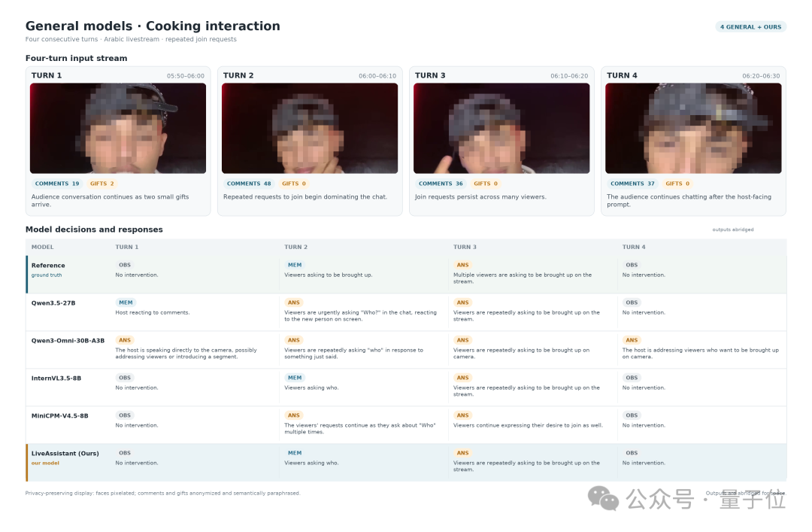Select the "COMMENTS 48" badge in Turn 2
Viewport: 812px width, 532px height.
pos(249,184)
